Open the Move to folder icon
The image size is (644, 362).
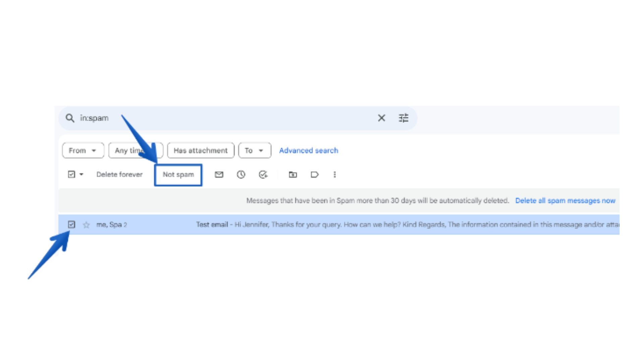(293, 174)
